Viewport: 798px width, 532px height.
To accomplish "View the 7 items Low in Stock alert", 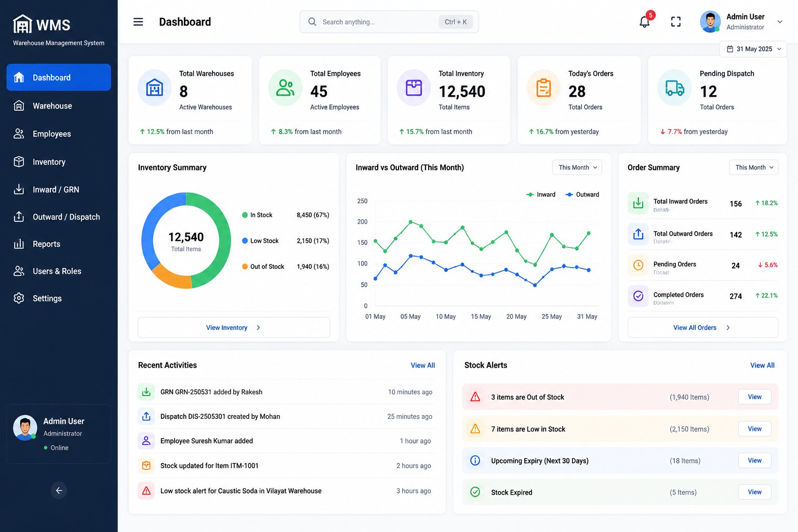I will (755, 429).
